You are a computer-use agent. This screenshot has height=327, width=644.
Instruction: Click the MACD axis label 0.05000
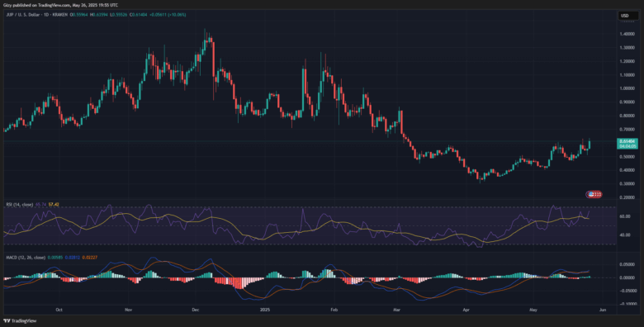coord(627,264)
